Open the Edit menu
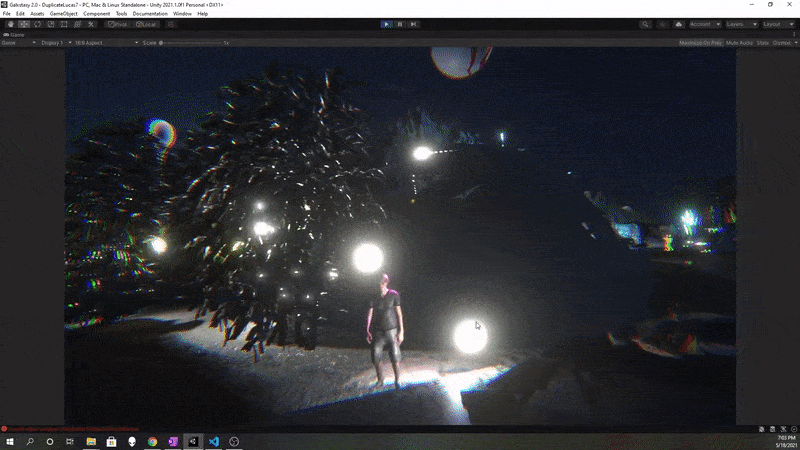800x450 pixels. tap(20, 14)
